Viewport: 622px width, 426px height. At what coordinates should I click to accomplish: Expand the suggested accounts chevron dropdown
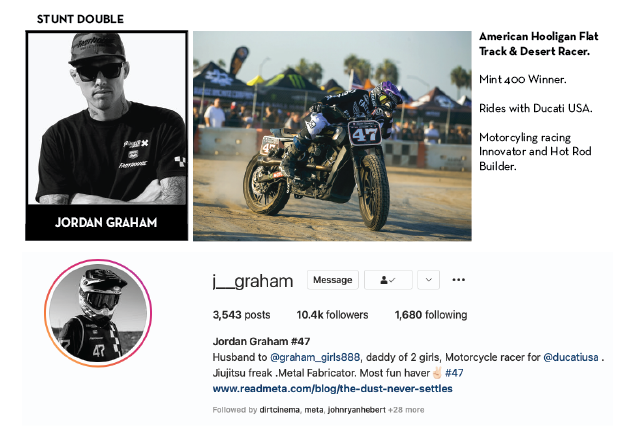pos(428,280)
